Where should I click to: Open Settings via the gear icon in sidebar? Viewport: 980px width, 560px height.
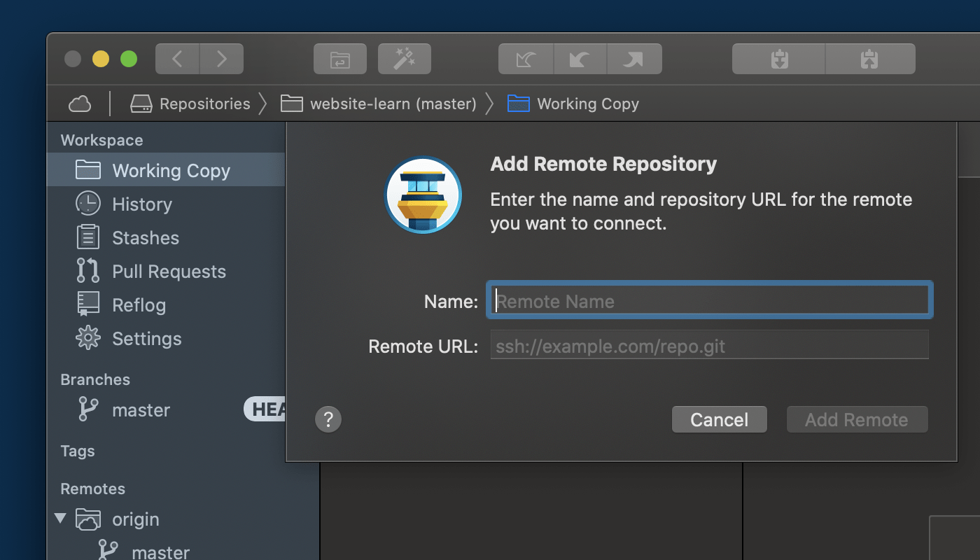[x=146, y=338]
